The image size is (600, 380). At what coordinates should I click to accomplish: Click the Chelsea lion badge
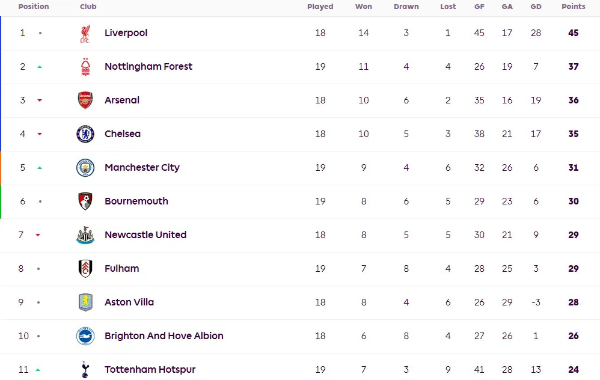click(x=85, y=134)
